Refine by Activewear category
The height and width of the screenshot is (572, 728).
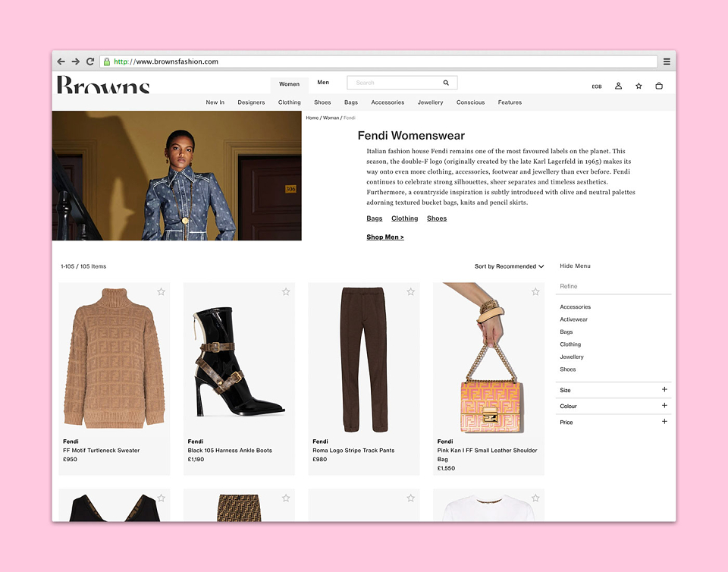(x=573, y=319)
